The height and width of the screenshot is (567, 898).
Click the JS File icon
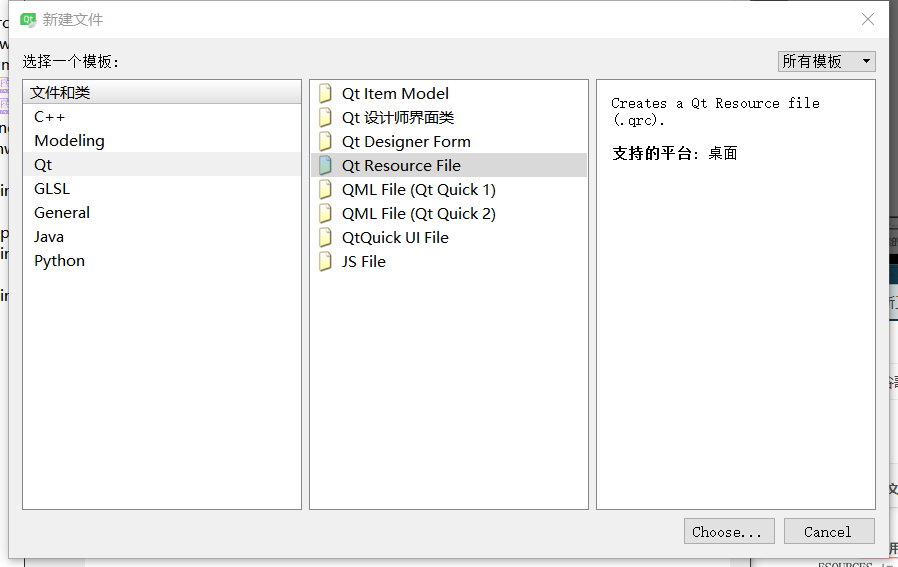[325, 262]
